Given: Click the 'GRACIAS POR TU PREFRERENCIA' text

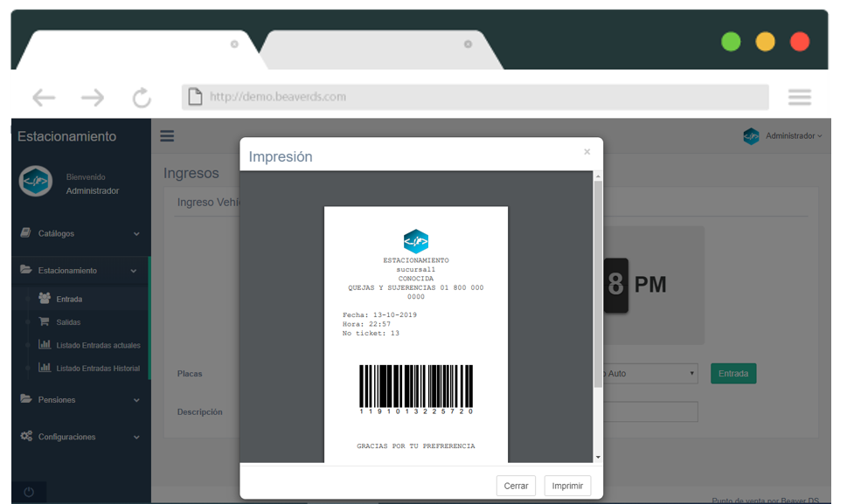Looking at the screenshot, I should [416, 446].
